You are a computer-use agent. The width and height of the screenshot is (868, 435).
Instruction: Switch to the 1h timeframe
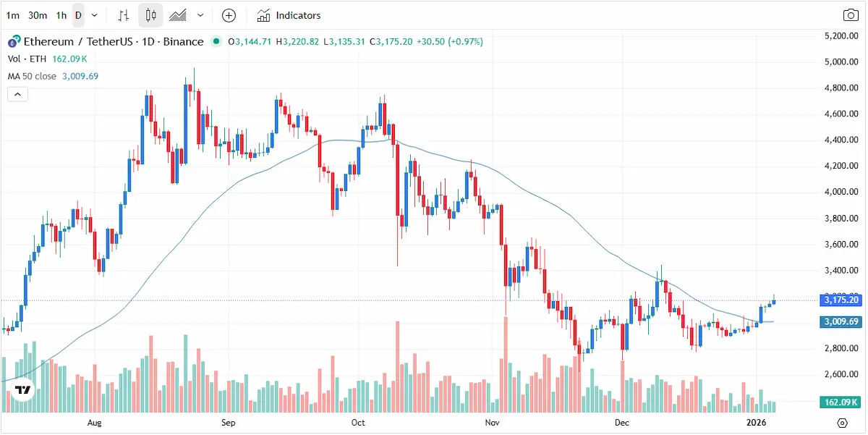(61, 15)
